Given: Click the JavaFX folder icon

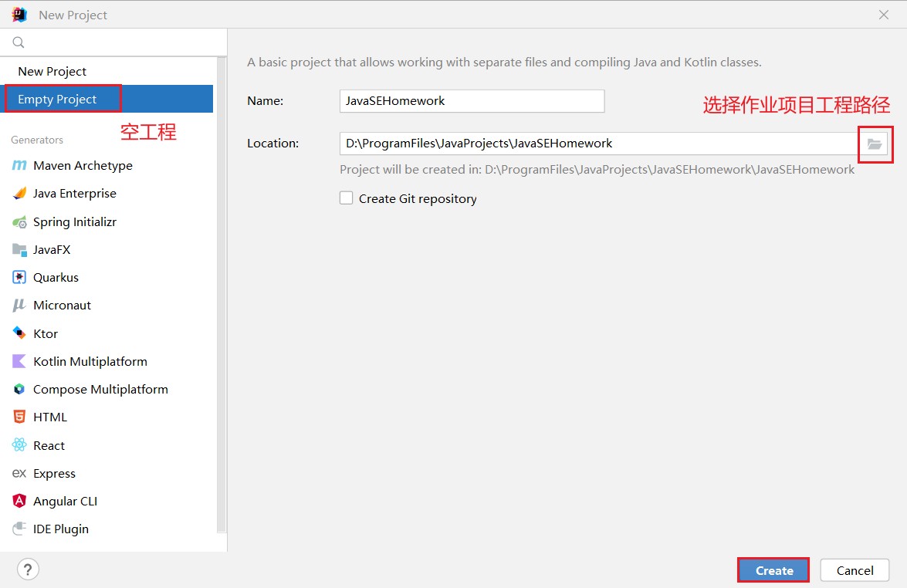Looking at the screenshot, I should [19, 250].
